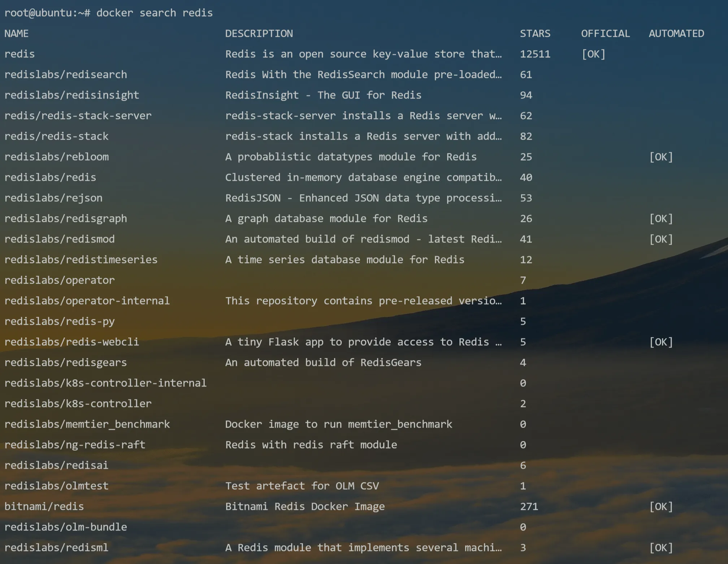Screen dimensions: 728x564
Task: Click the star count 12511
Action: coord(535,54)
